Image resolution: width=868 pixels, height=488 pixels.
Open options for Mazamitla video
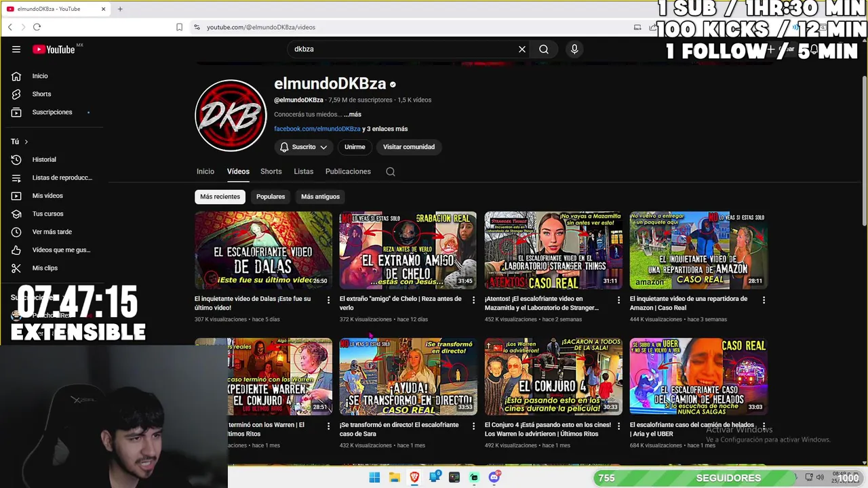[618, 300]
